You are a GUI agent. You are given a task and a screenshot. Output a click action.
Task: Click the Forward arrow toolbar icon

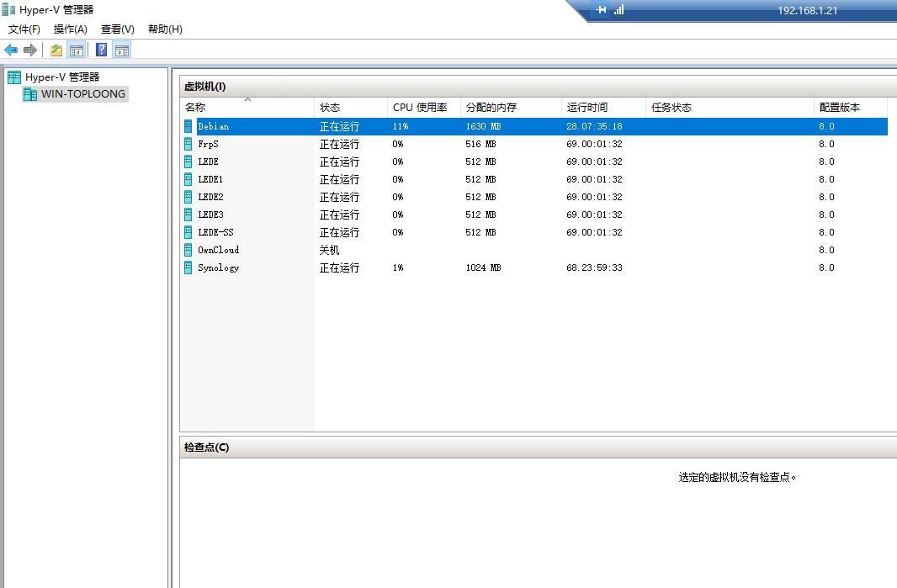click(29, 50)
